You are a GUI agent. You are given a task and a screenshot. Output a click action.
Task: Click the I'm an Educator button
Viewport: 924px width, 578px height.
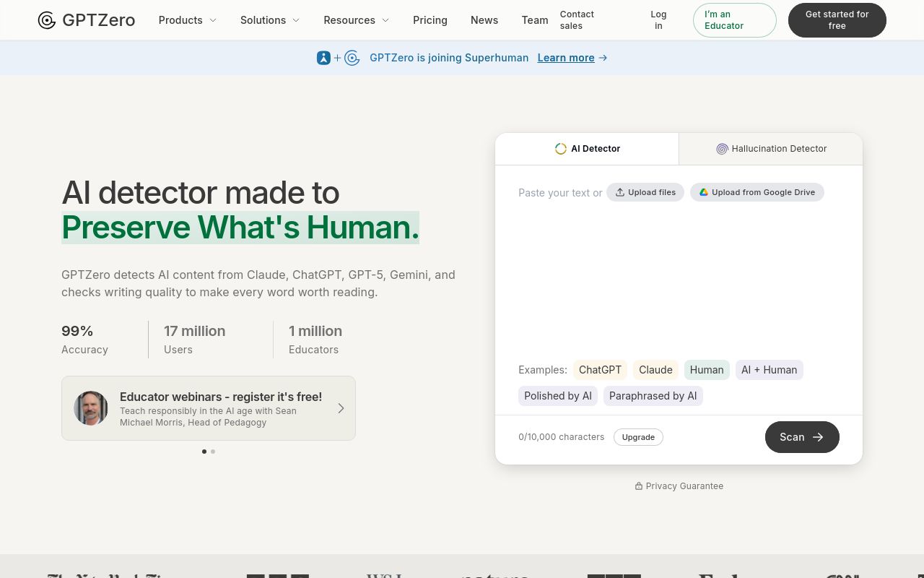[x=735, y=20]
